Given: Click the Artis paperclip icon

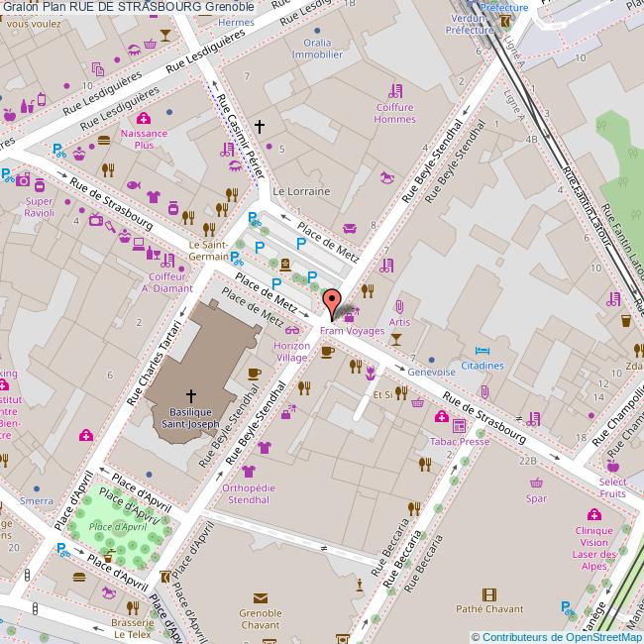Looking at the screenshot, I should [399, 307].
